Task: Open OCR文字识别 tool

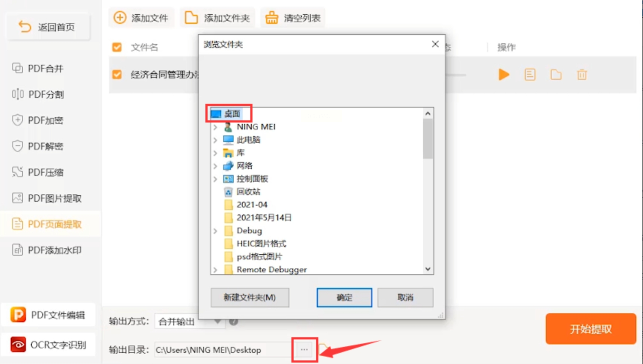Action: tap(49, 345)
